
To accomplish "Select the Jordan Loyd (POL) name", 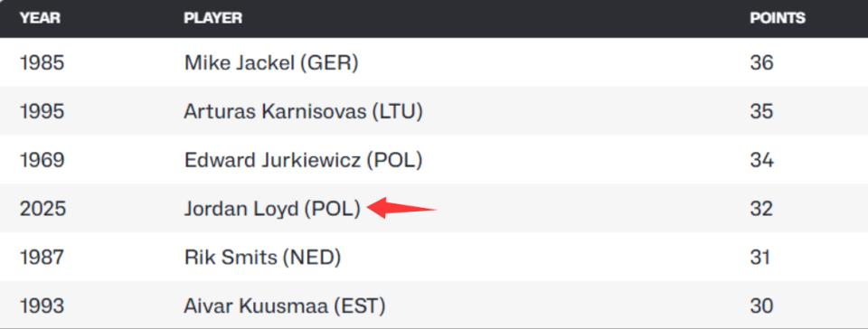I will pos(272,209).
